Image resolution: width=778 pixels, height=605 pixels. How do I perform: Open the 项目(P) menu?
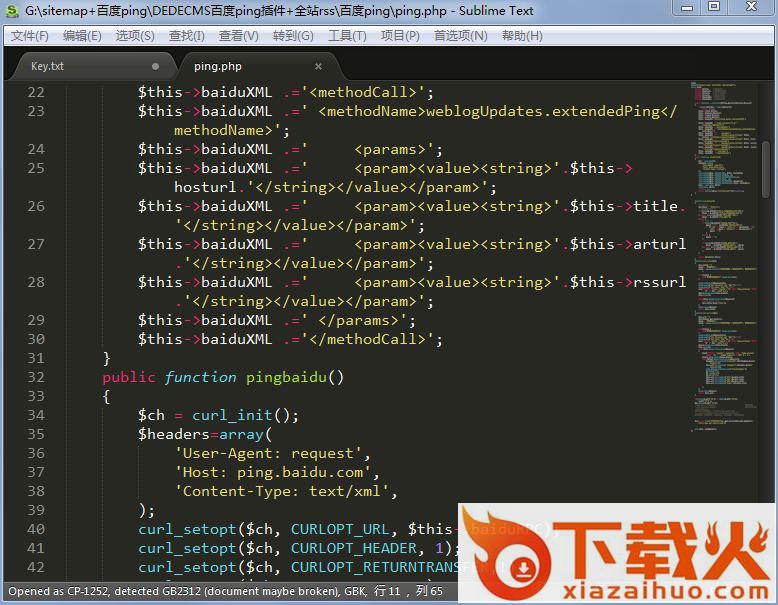[x=400, y=36]
